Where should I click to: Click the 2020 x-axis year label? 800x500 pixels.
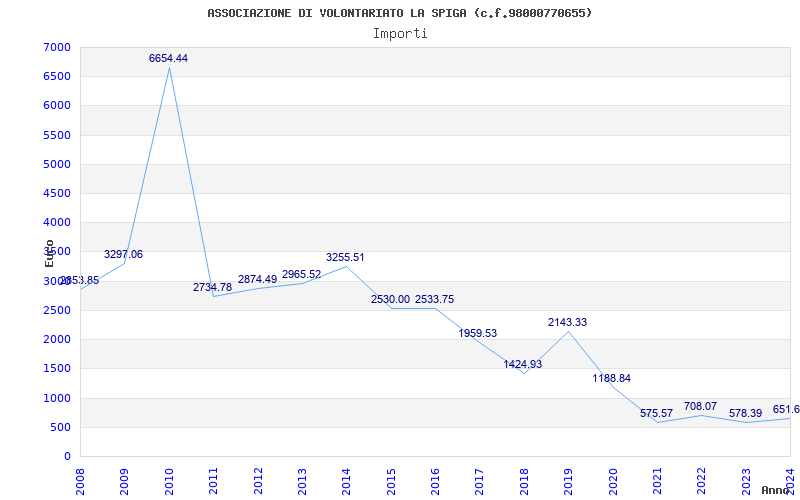[613, 482]
